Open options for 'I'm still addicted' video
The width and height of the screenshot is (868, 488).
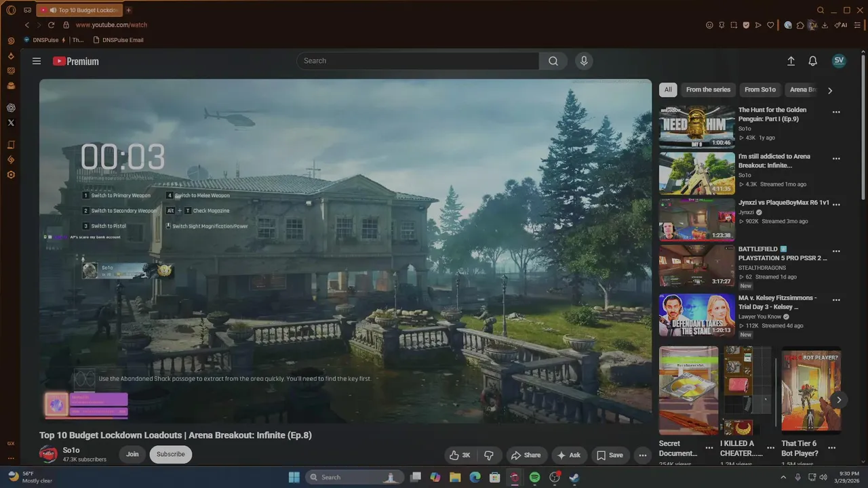(x=836, y=159)
